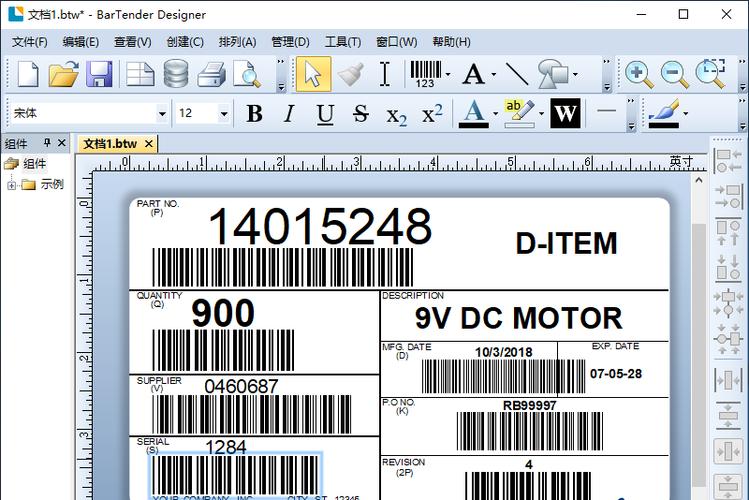The width and height of the screenshot is (749, 500).
Task: Expand barcode tool dropdown arrow
Action: click(x=448, y=74)
